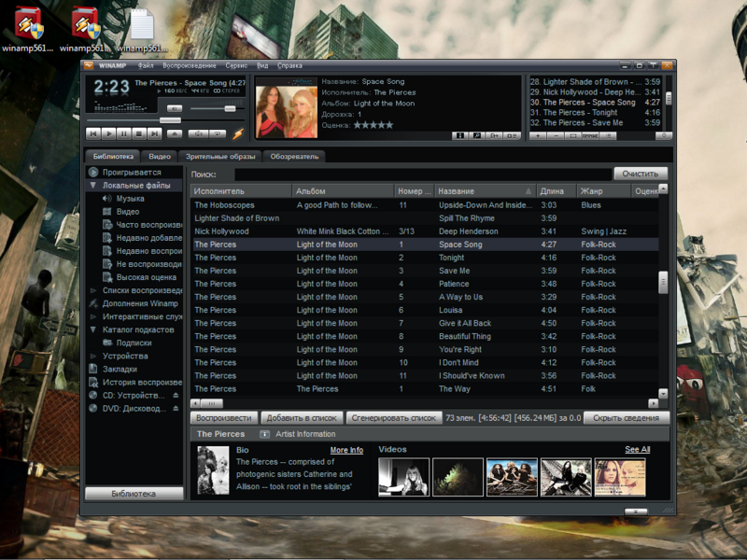Open the Вид menu
This screenshot has height=560, width=747.
pyautogui.click(x=262, y=65)
